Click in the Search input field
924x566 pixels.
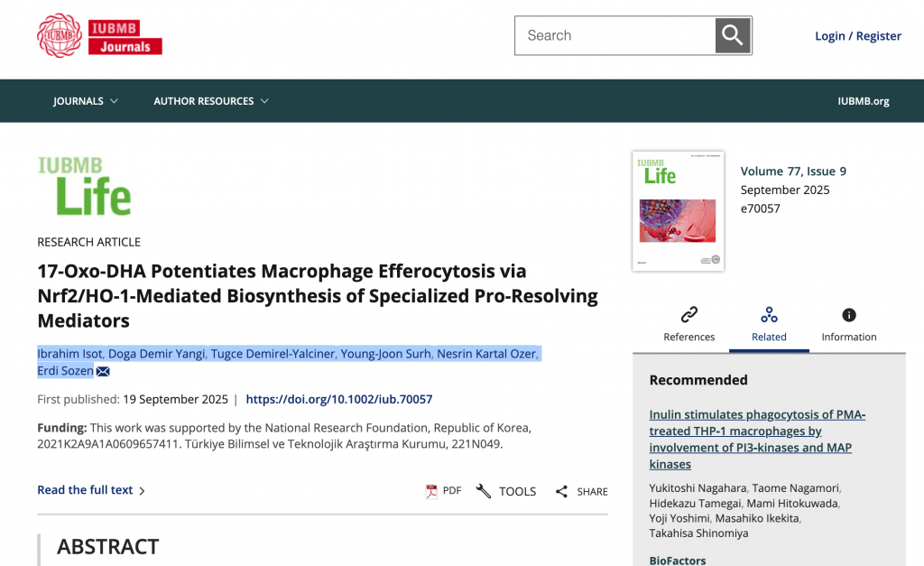614,36
